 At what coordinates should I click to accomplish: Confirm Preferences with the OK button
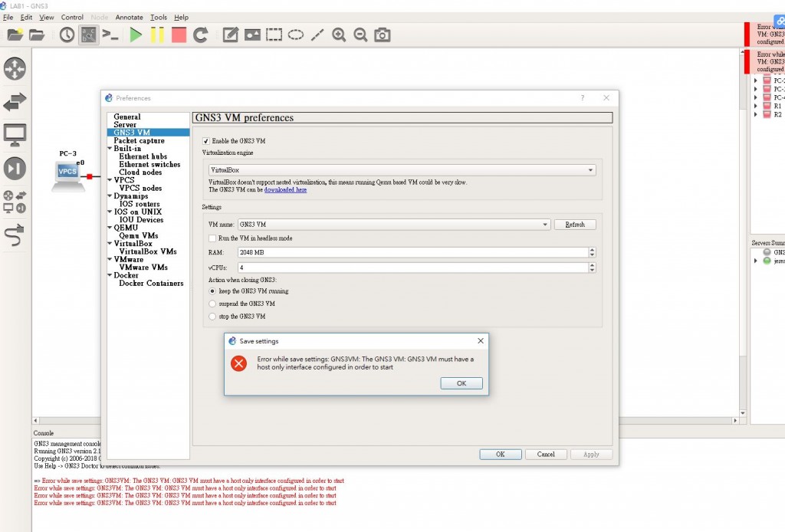[501, 455]
